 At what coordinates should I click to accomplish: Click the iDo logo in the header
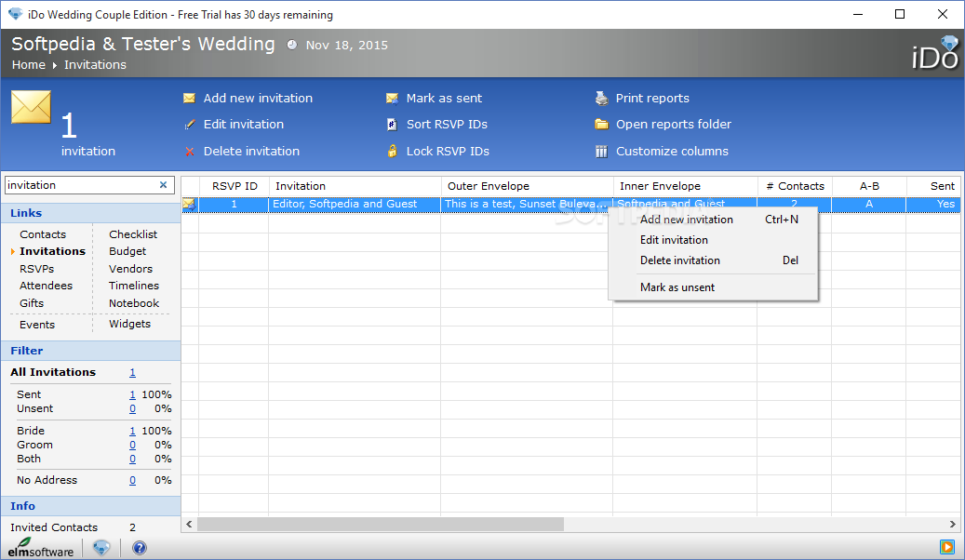pos(935,53)
